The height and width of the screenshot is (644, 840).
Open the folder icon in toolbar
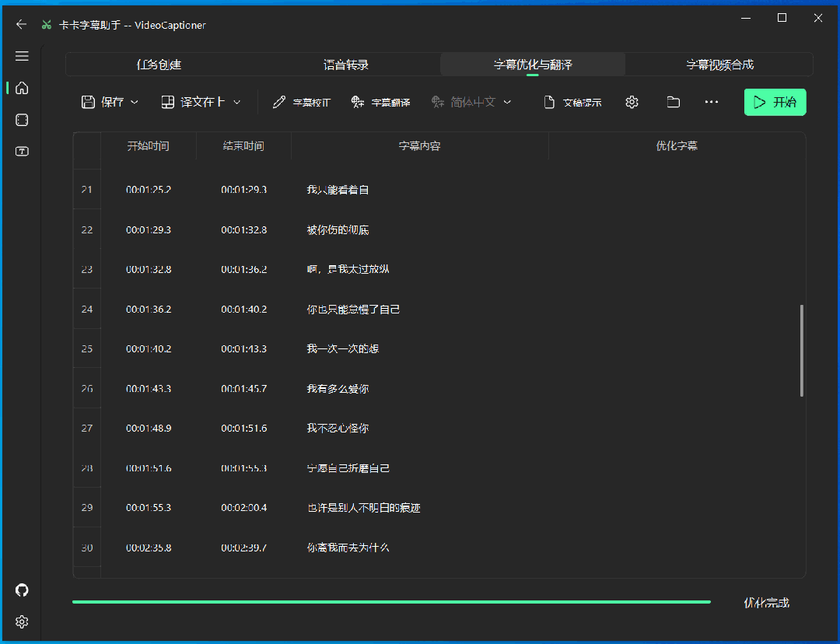coord(674,103)
